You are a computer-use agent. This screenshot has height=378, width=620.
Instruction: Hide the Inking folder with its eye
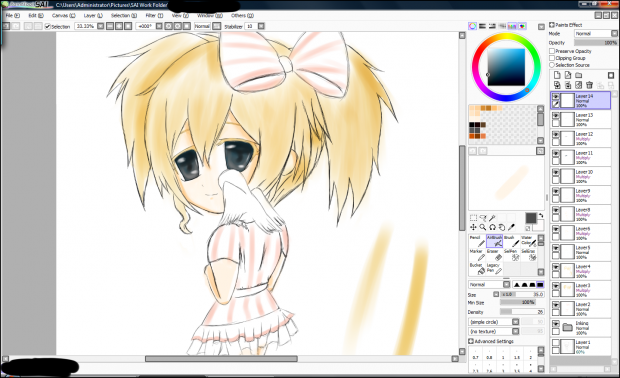click(x=556, y=324)
